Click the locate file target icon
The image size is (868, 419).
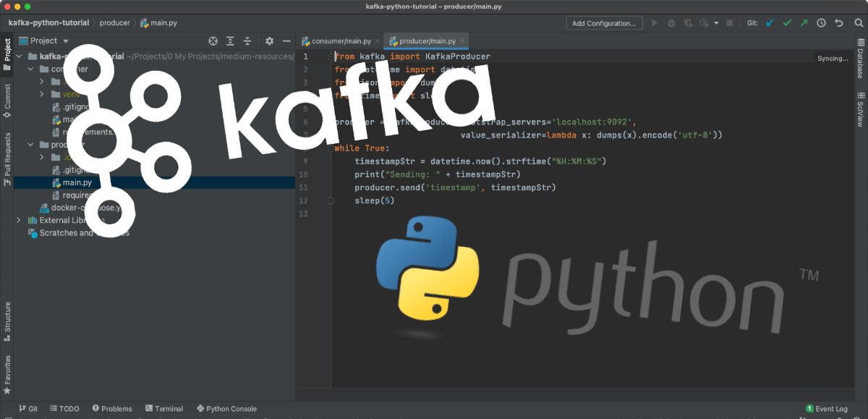213,41
